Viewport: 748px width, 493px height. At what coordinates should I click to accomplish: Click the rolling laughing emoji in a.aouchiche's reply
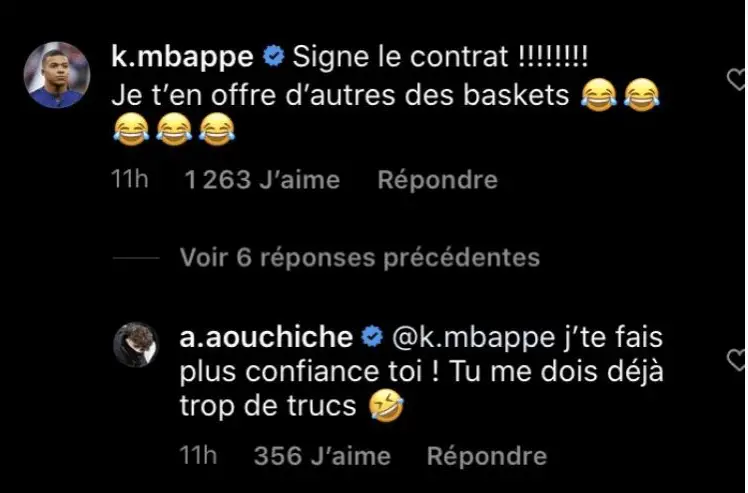pyautogui.click(x=381, y=407)
